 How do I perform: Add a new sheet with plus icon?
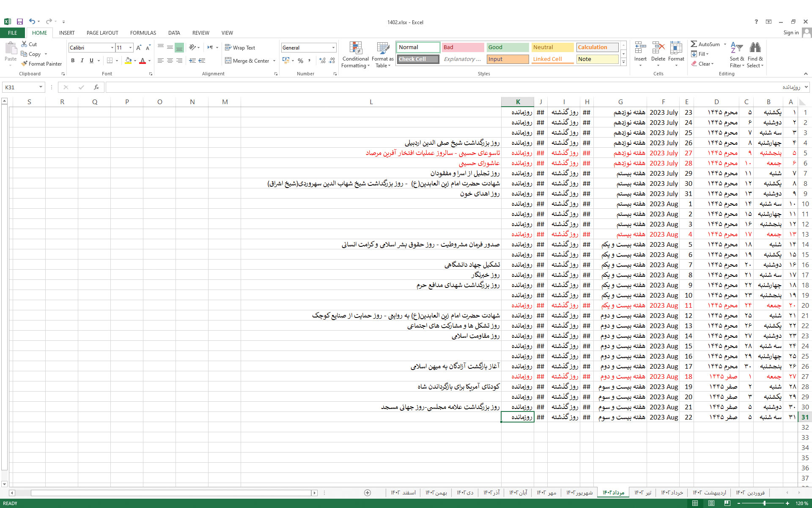click(x=368, y=493)
